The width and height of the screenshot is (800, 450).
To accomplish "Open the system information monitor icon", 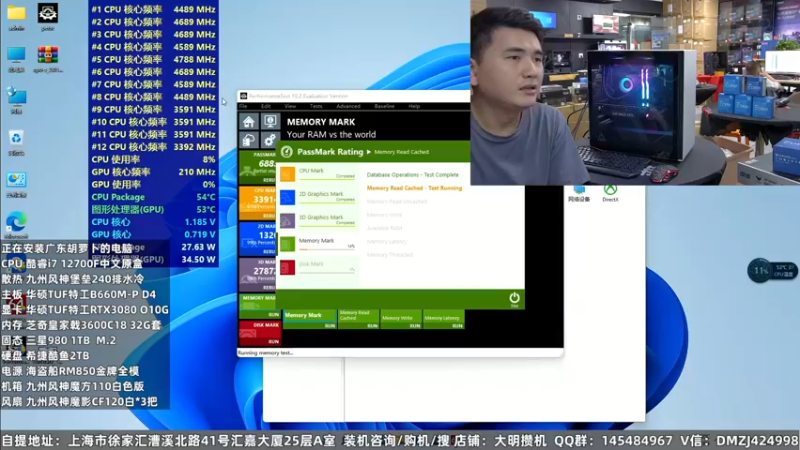I will pos(270,121).
